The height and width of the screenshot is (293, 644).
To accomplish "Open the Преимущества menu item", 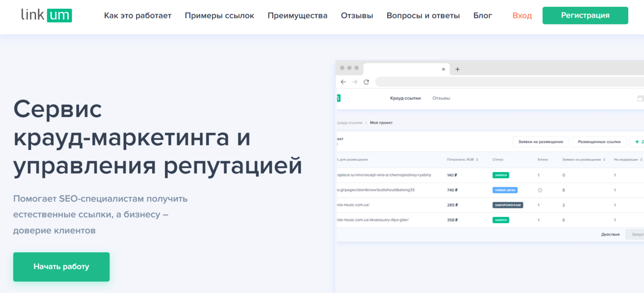I will click(x=297, y=16).
